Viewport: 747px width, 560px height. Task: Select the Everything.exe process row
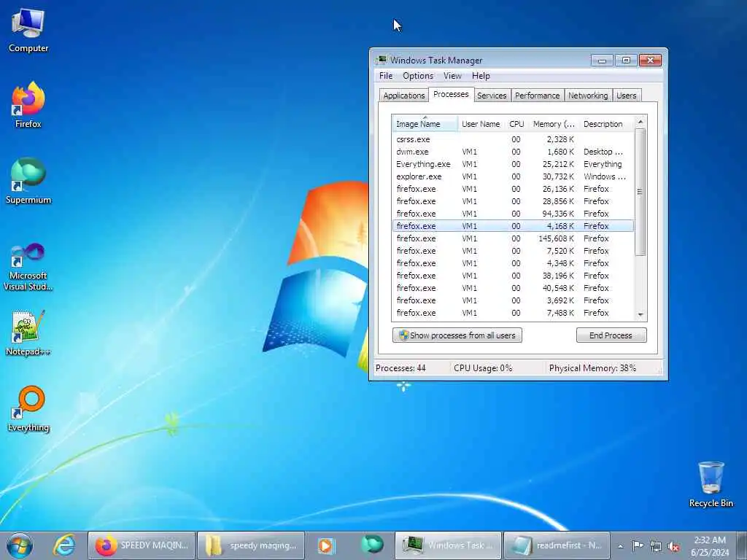click(513, 164)
